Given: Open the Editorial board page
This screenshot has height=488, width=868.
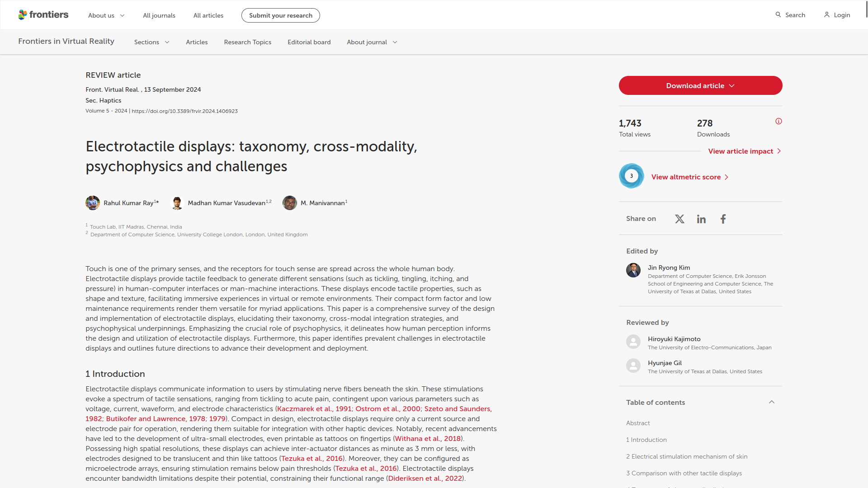Looking at the screenshot, I should tap(309, 42).
